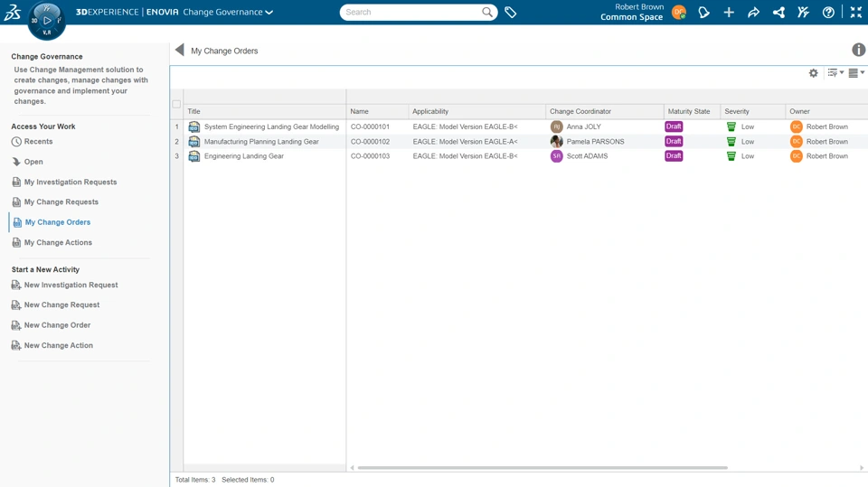Click 'Engineering Landing Gear' title

(243, 156)
